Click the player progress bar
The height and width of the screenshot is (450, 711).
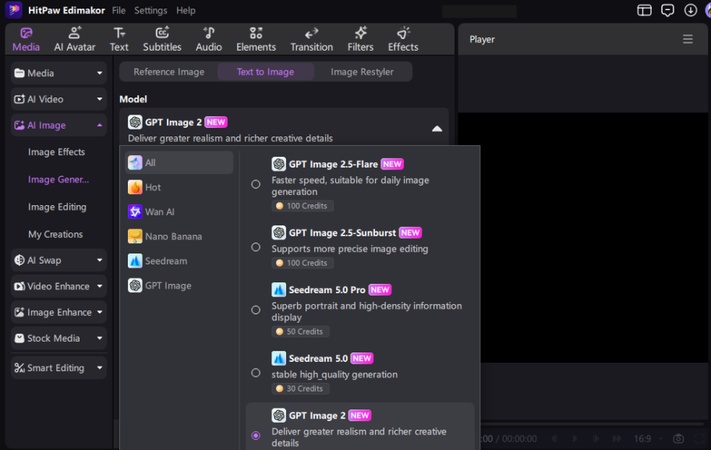pos(592,425)
